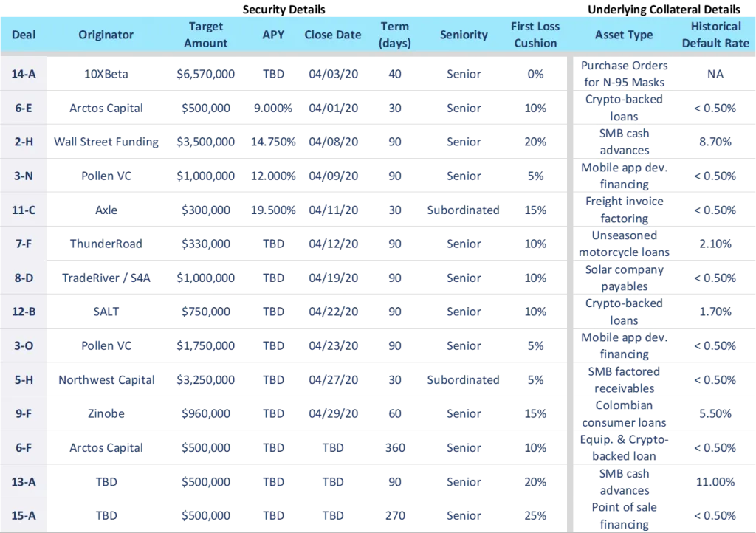Click target amount '$3,500,000'
The width and height of the screenshot is (756, 533).
pyautogui.click(x=206, y=142)
